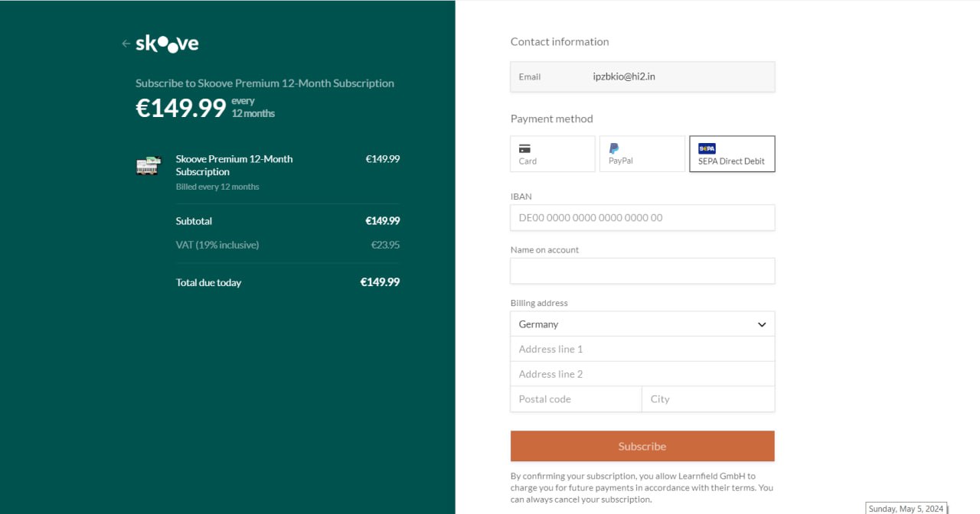
Task: Click the Skoove logo
Action: 167,44
